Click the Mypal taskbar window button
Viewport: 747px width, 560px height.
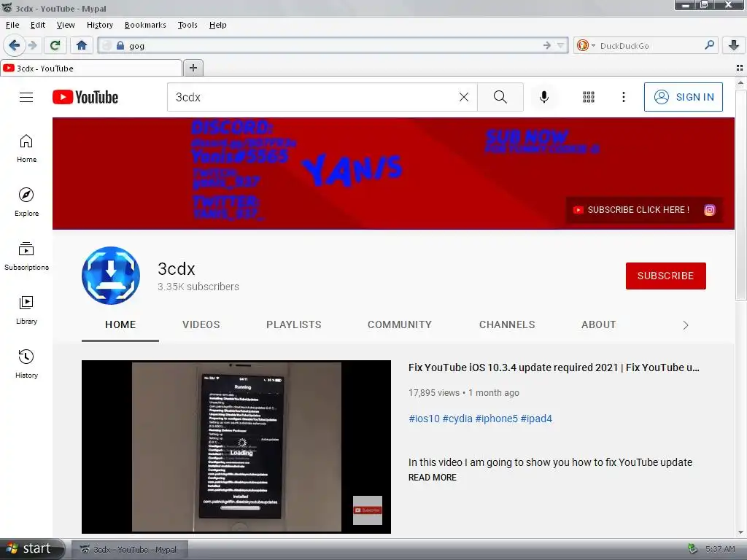click(130, 550)
